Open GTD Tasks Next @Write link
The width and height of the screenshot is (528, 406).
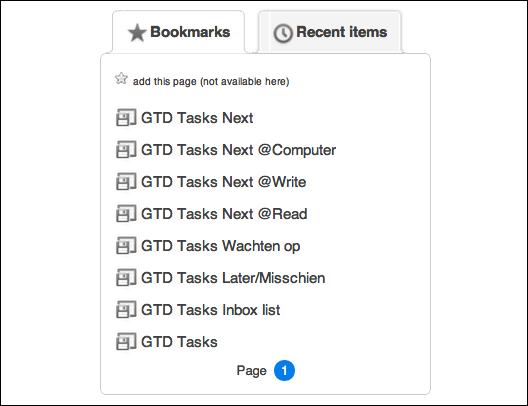(x=223, y=182)
